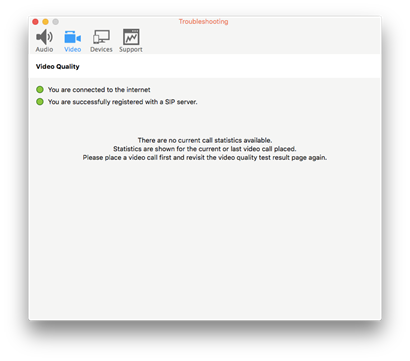The image size is (410, 361).
Task: Click the 'Statistics are shown for' line
Action: pos(205,149)
